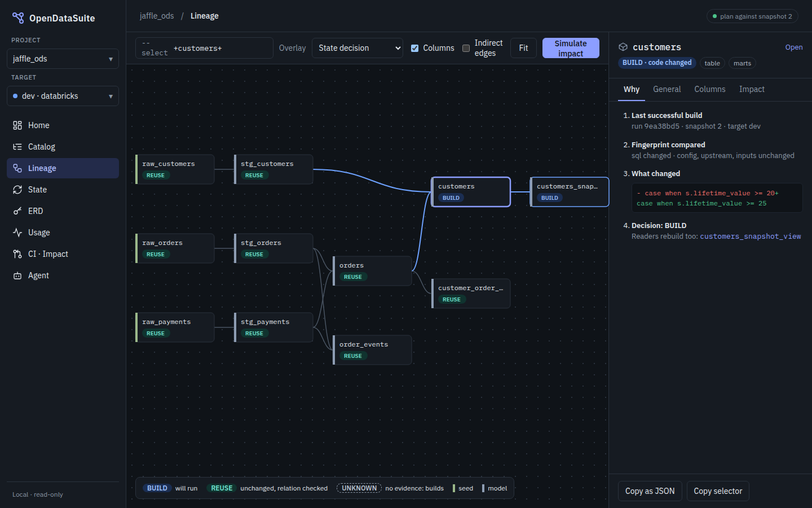Select the stg_orders lineage node
This screenshot has width=812, height=508.
click(x=273, y=248)
